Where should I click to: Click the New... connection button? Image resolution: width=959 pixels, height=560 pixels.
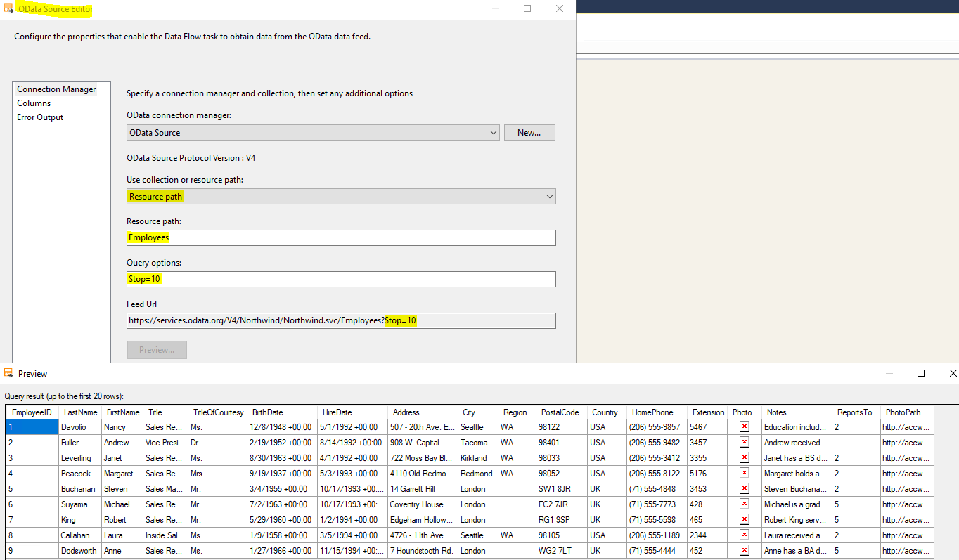pos(529,132)
